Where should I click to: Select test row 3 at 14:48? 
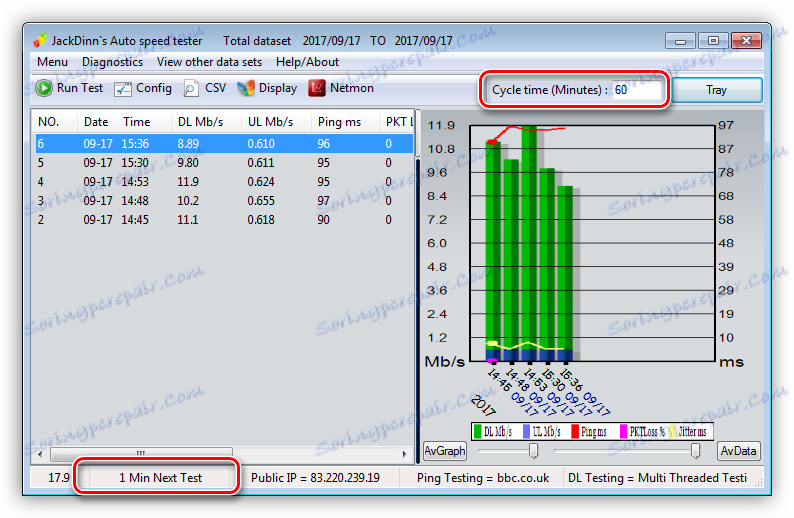[x=224, y=201]
